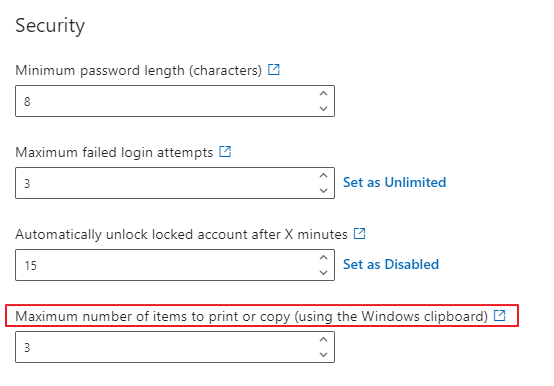Click the Security section heading

tap(50, 26)
